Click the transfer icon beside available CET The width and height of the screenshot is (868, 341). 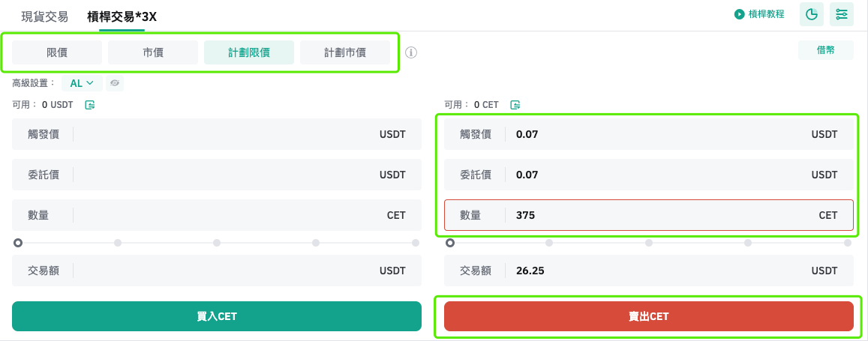(x=515, y=105)
